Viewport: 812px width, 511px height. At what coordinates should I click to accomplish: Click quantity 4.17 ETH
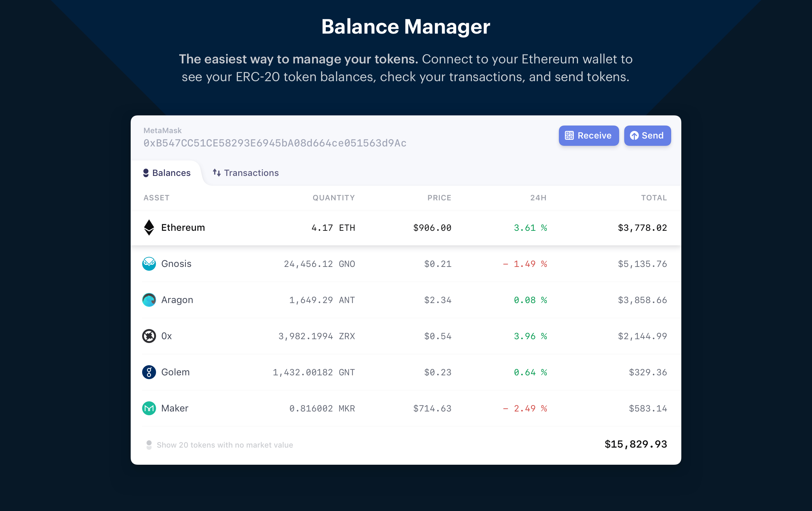pyautogui.click(x=333, y=228)
